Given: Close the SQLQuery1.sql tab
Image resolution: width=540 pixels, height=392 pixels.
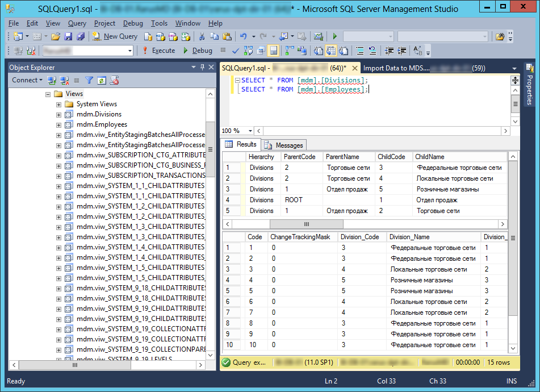Looking at the screenshot, I should (355, 68).
